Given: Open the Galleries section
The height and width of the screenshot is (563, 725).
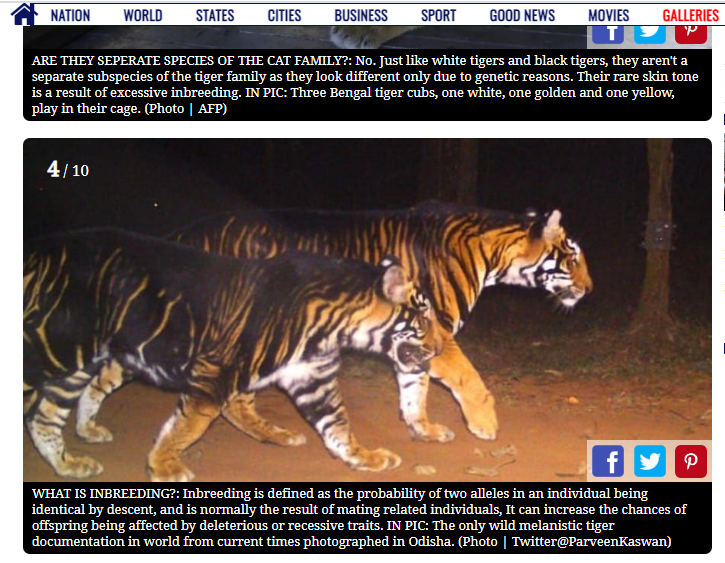Looking at the screenshot, I should (x=690, y=16).
